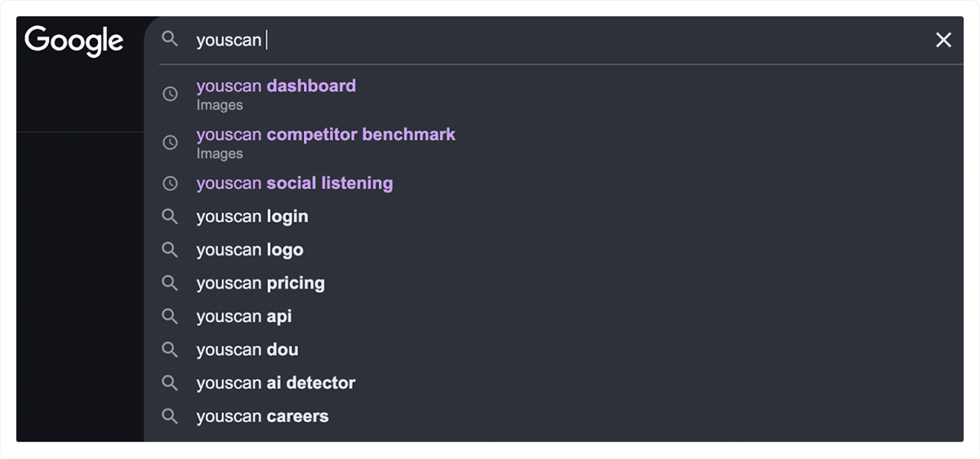The height and width of the screenshot is (459, 980).
Task: Click into the youscan search input field
Action: [536, 40]
